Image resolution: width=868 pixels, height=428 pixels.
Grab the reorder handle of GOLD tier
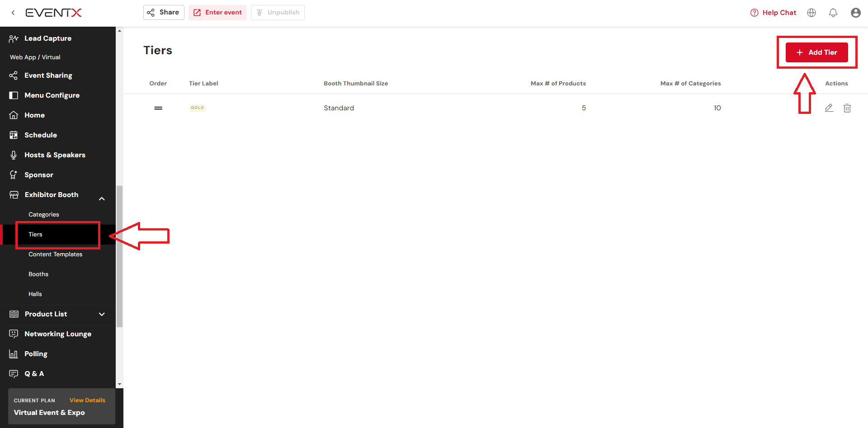pos(158,108)
